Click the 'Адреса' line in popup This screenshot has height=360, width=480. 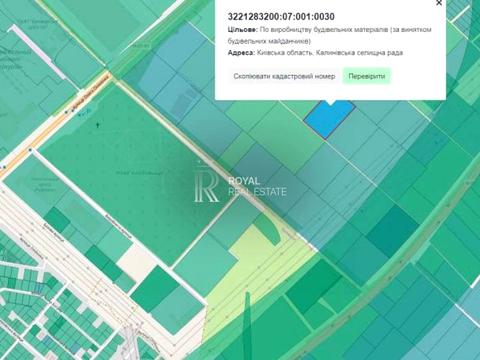click(315, 53)
